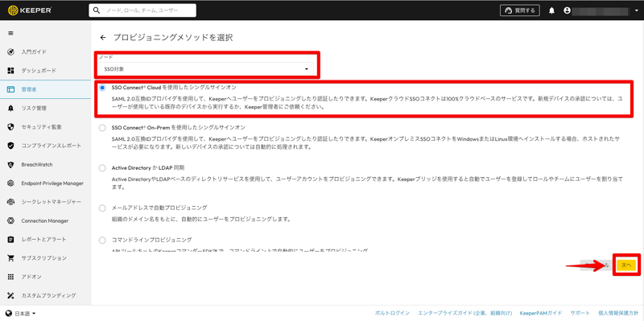Click Endpoint Privilege Manager label
The width and height of the screenshot is (644, 321).
[52, 183]
